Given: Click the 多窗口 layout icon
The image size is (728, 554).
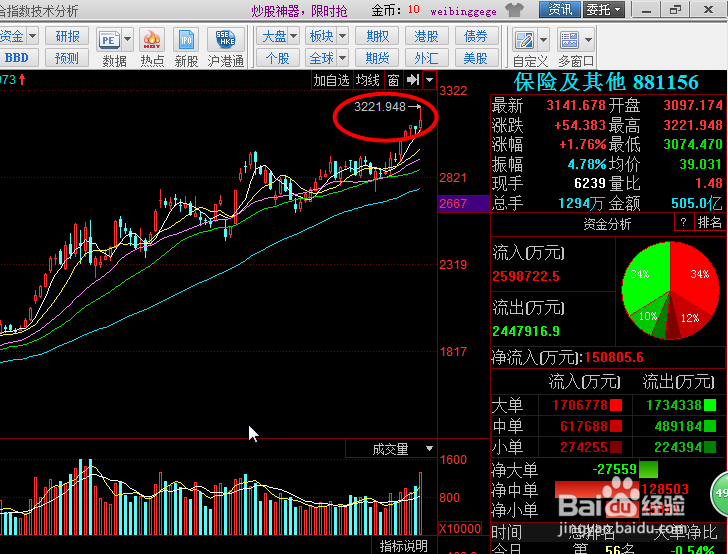Looking at the screenshot, I should tap(569, 40).
